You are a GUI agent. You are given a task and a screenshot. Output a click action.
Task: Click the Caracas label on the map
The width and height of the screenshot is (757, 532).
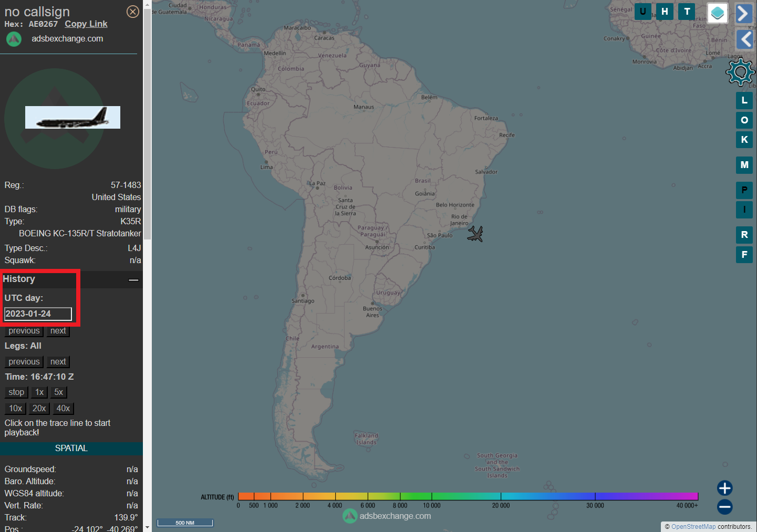tap(324, 38)
